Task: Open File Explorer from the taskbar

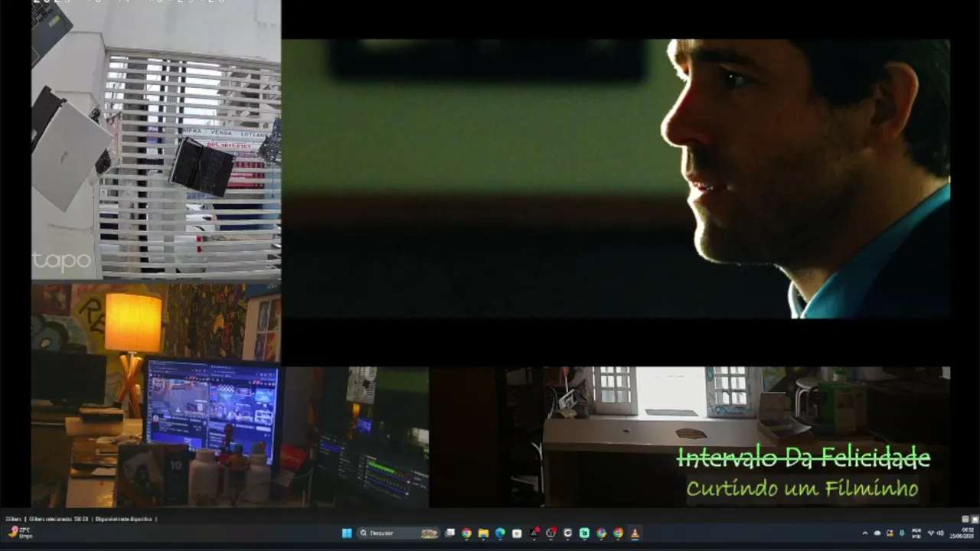Action: pyautogui.click(x=483, y=533)
